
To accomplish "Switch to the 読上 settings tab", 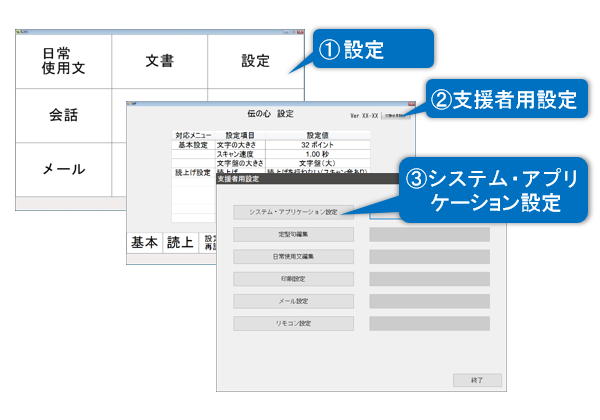I will (x=180, y=243).
